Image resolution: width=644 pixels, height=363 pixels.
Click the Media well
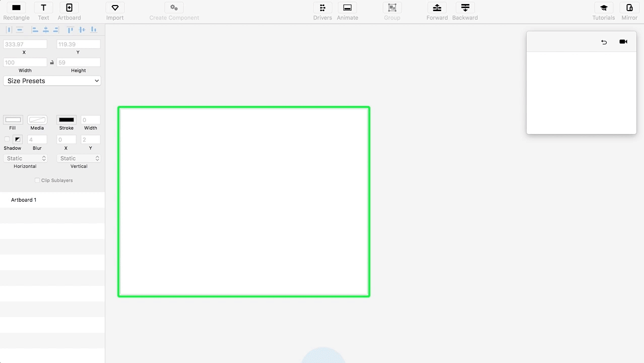(37, 120)
